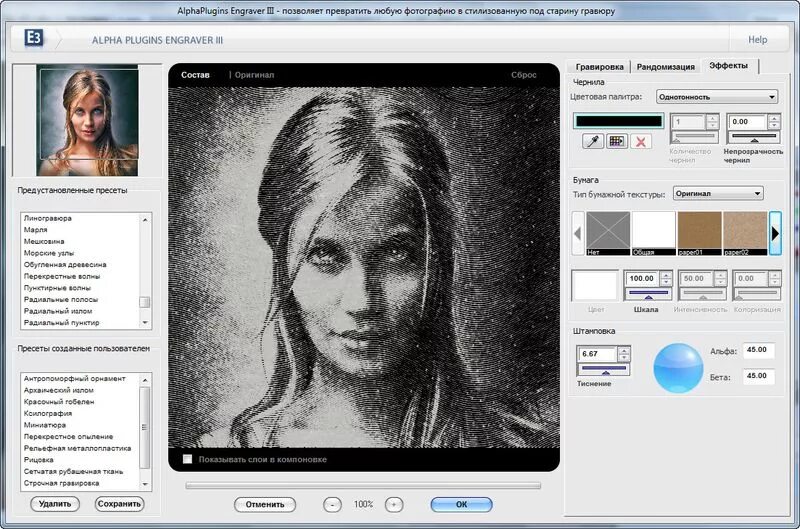Open the color grid palette icon

coord(617,141)
